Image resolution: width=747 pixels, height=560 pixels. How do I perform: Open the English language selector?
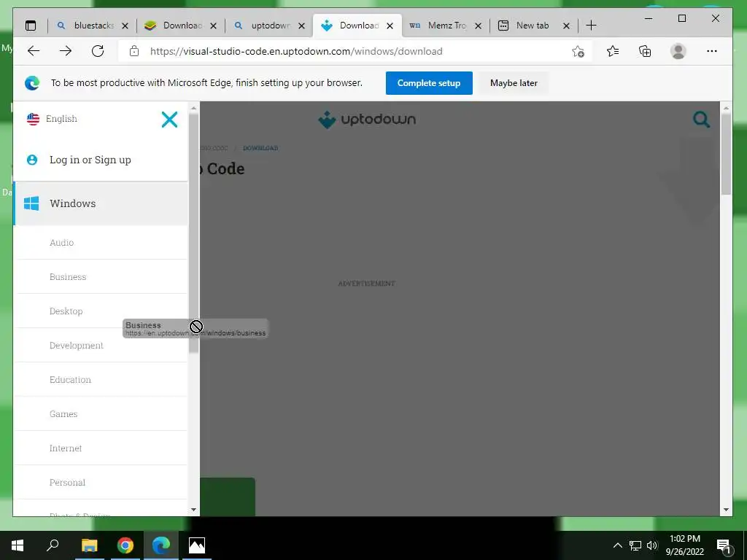52,119
